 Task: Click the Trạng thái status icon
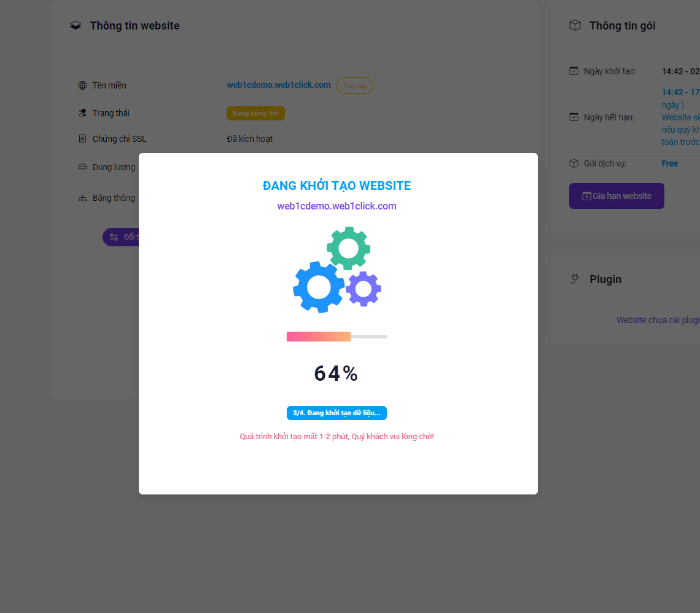pos(83,113)
